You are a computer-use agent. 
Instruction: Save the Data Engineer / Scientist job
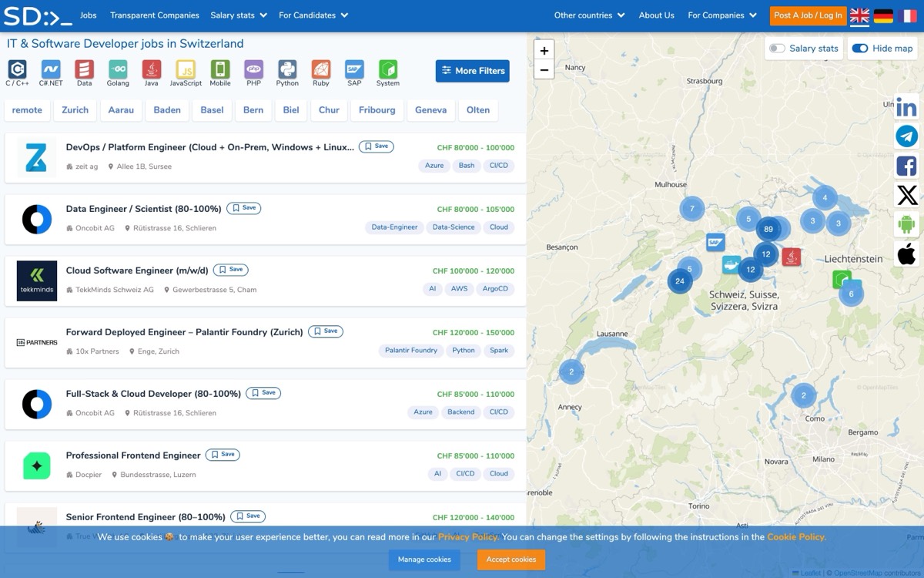(x=244, y=208)
